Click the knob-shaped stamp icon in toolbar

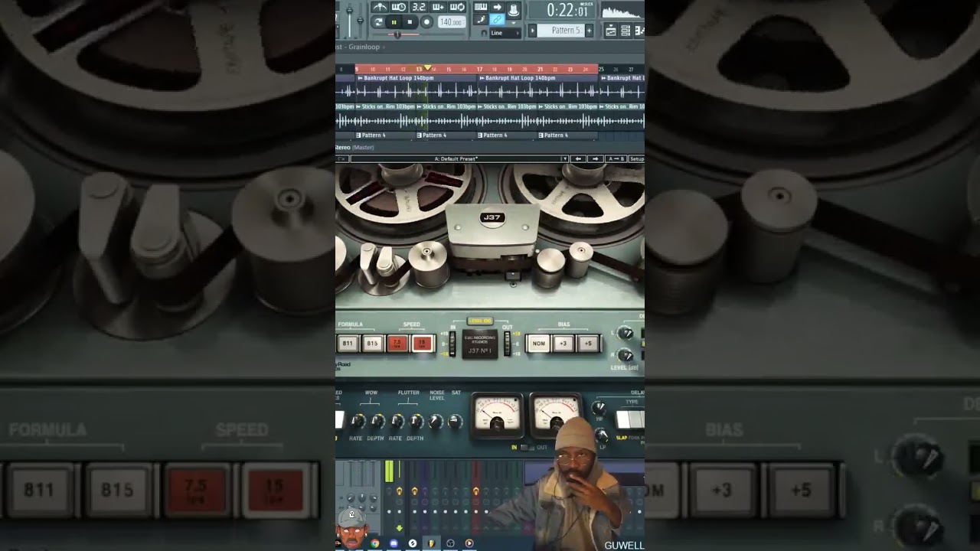coord(514,10)
